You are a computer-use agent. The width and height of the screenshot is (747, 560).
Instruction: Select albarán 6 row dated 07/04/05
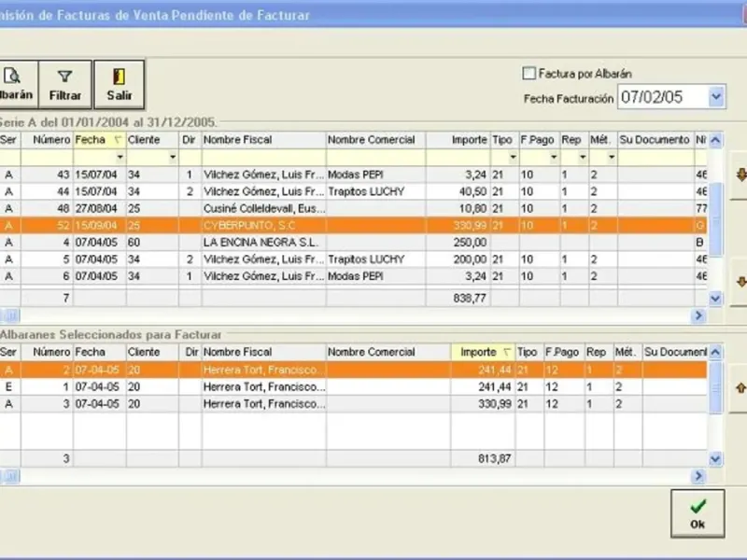(x=353, y=276)
